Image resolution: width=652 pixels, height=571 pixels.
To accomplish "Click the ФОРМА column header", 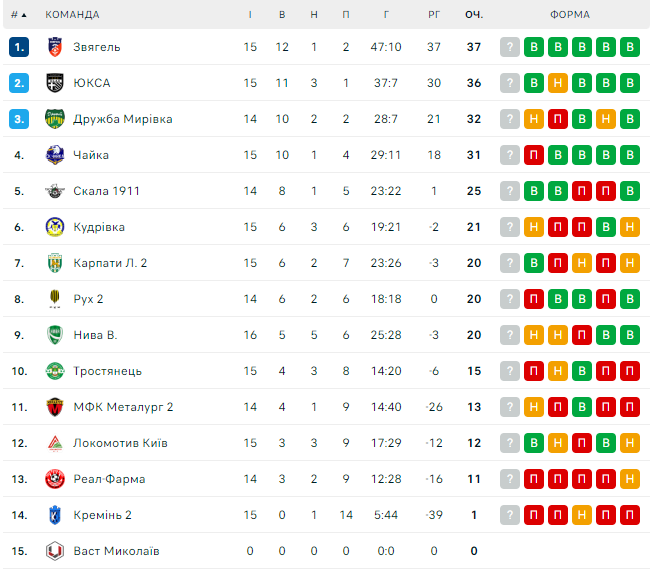I will coord(570,15).
